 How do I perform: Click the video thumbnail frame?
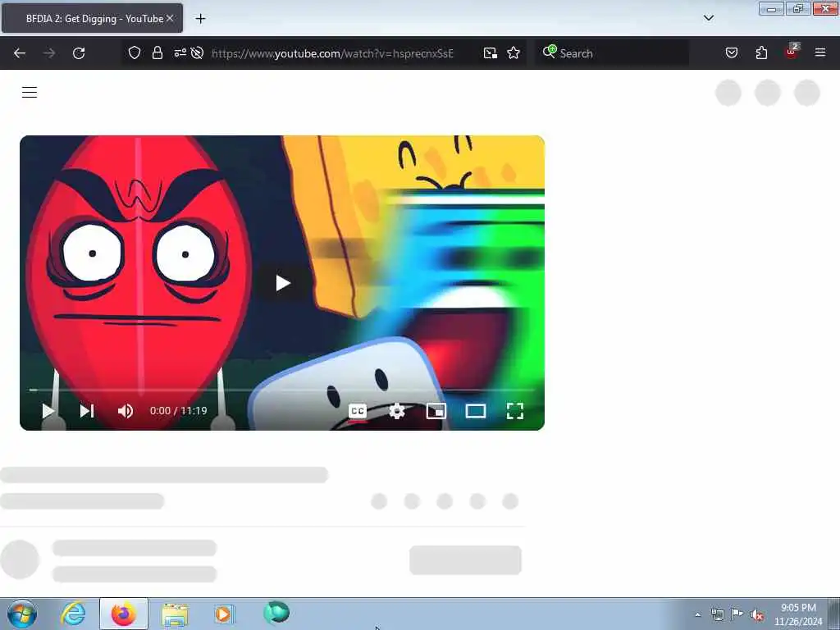tap(282, 283)
